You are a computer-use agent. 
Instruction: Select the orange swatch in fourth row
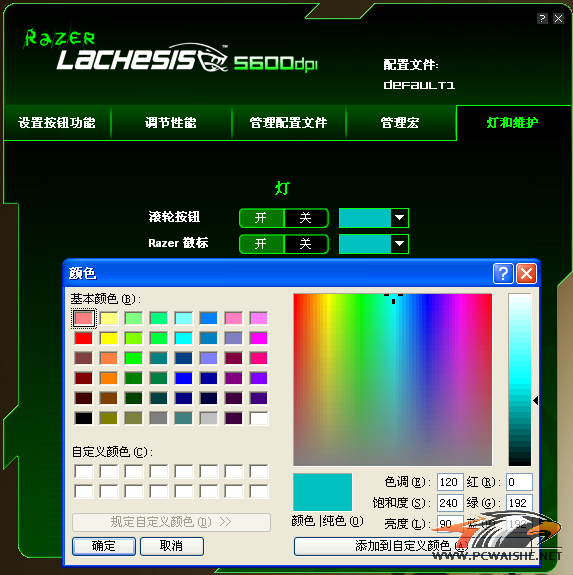109,378
